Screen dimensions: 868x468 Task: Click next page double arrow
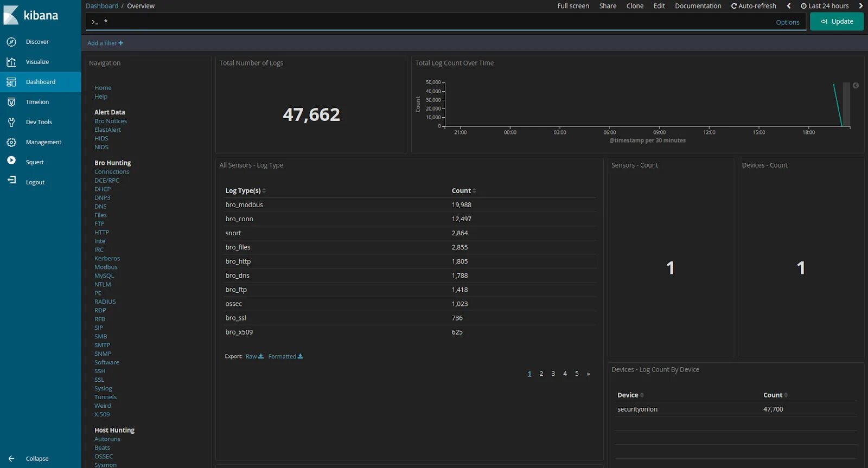click(588, 374)
